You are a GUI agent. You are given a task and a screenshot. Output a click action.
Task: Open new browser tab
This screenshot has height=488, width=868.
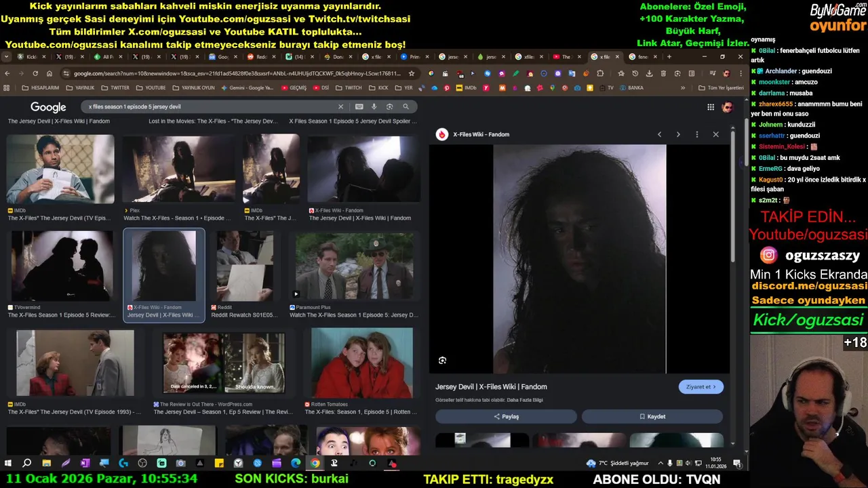click(x=669, y=57)
